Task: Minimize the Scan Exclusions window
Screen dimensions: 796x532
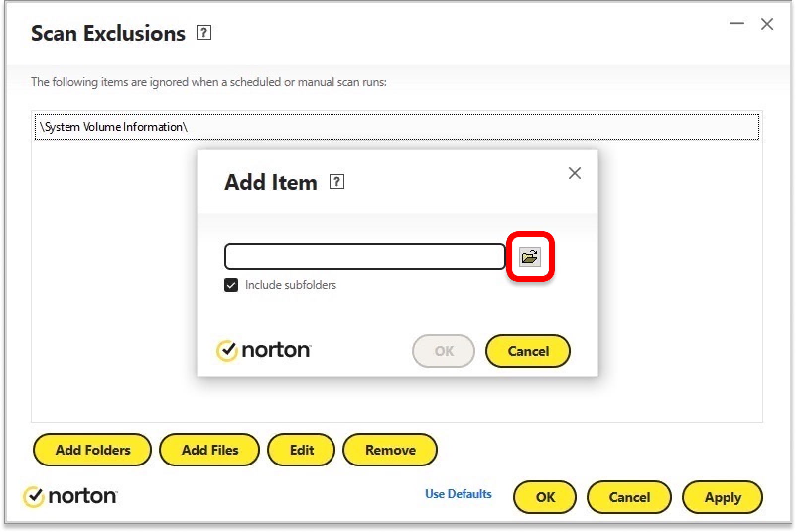Action: pos(736,23)
